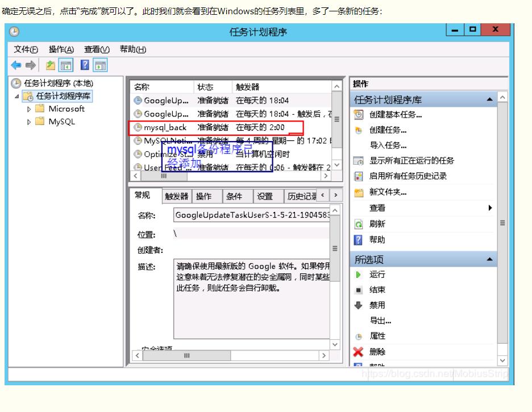Viewport: 532px width, 412px height.
Task: Select the 常规 tab
Action: pos(146,195)
